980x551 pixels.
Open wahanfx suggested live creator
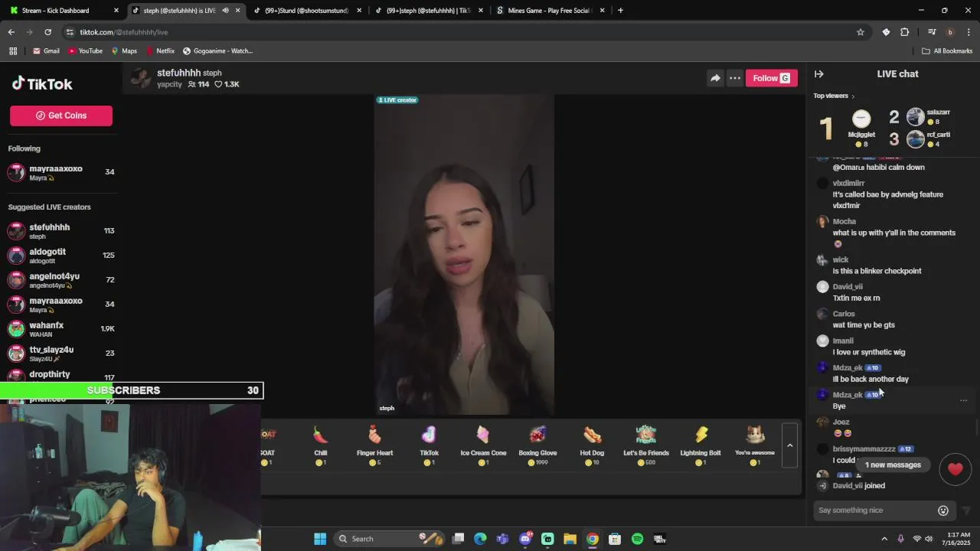tap(61, 329)
